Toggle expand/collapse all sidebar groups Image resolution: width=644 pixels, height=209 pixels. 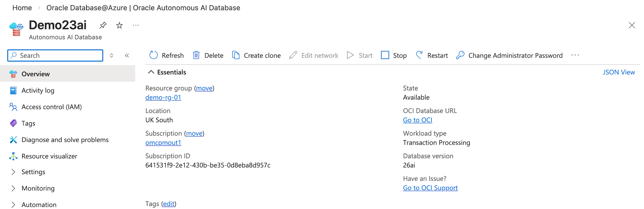point(111,55)
